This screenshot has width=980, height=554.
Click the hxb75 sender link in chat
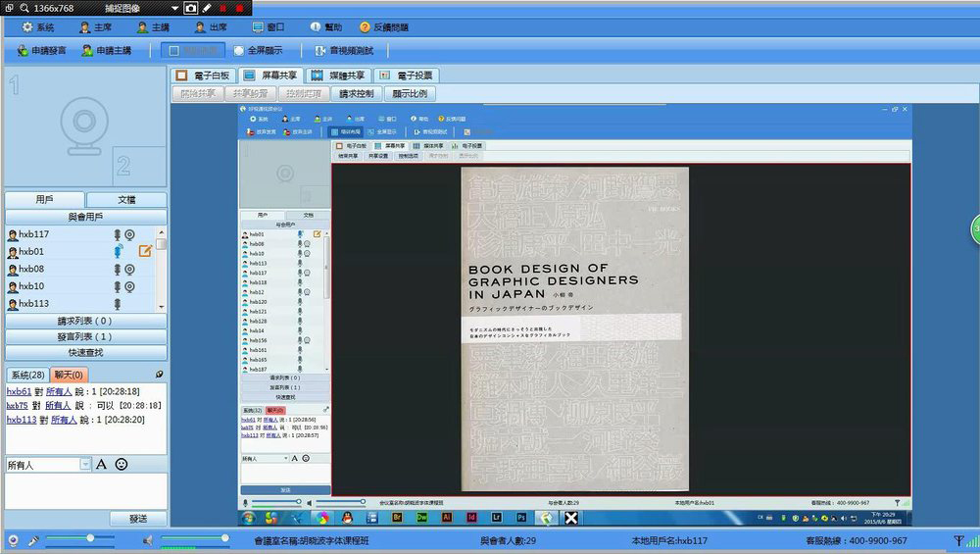pyautogui.click(x=18, y=406)
